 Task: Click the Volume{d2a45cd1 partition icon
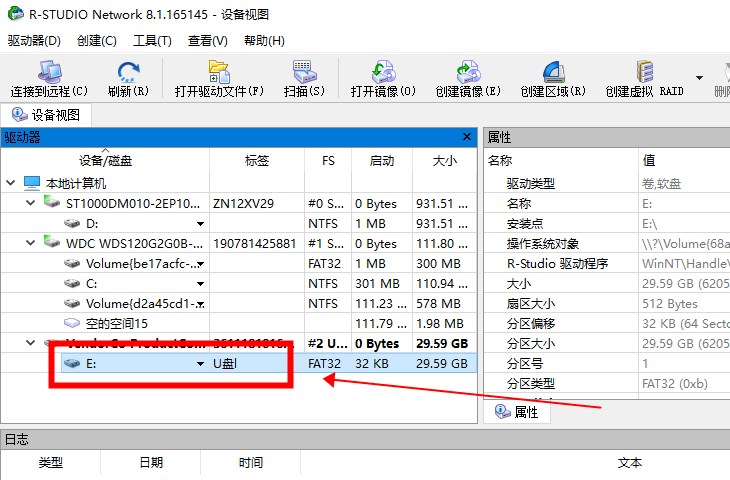click(x=72, y=304)
